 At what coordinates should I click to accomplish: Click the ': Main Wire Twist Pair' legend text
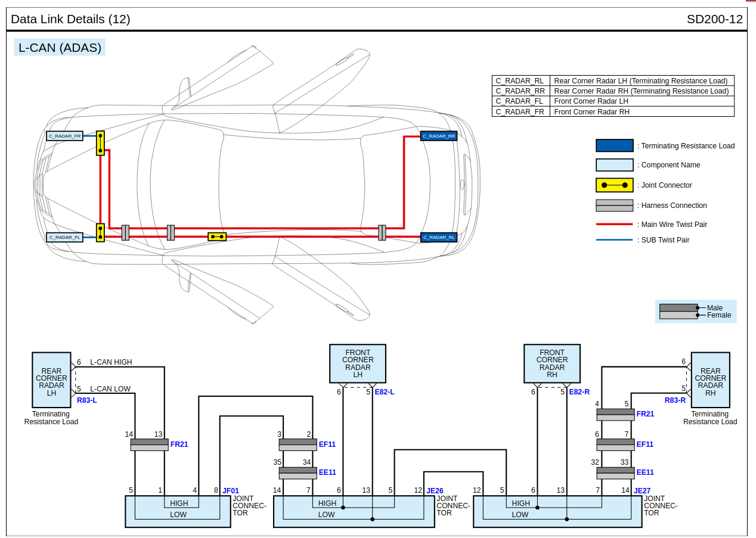(672, 225)
